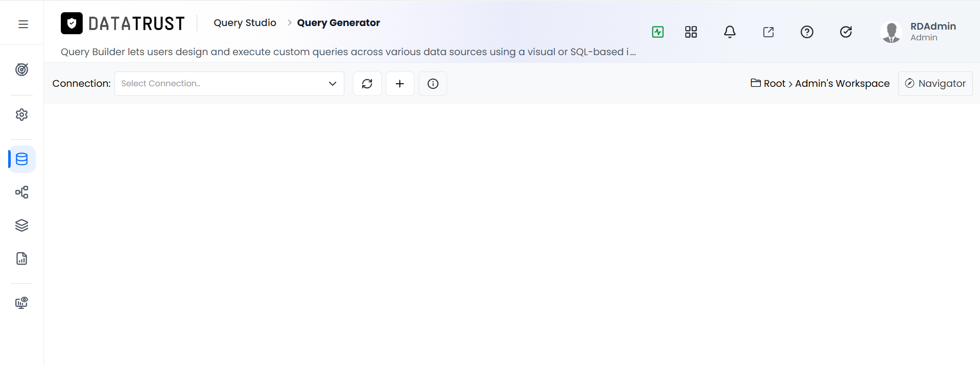Click the Query Generator breadcrumb
The image size is (980, 365).
(338, 22)
